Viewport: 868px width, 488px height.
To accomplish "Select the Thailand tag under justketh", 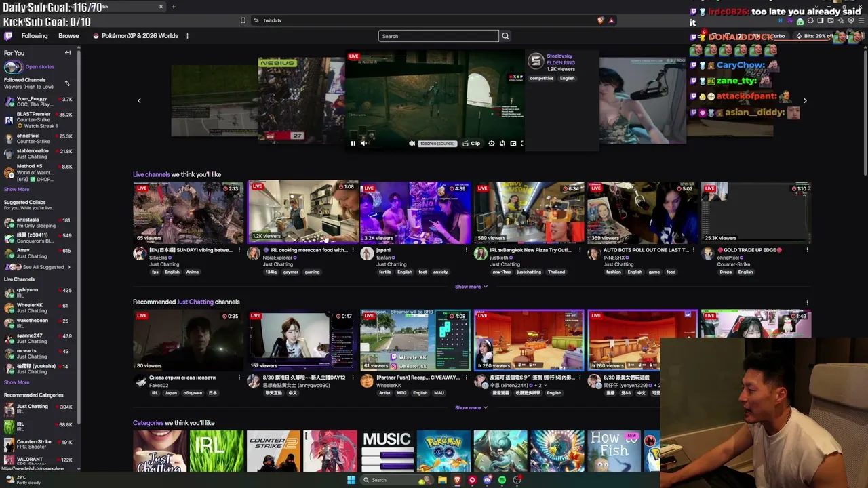I will pos(556,272).
